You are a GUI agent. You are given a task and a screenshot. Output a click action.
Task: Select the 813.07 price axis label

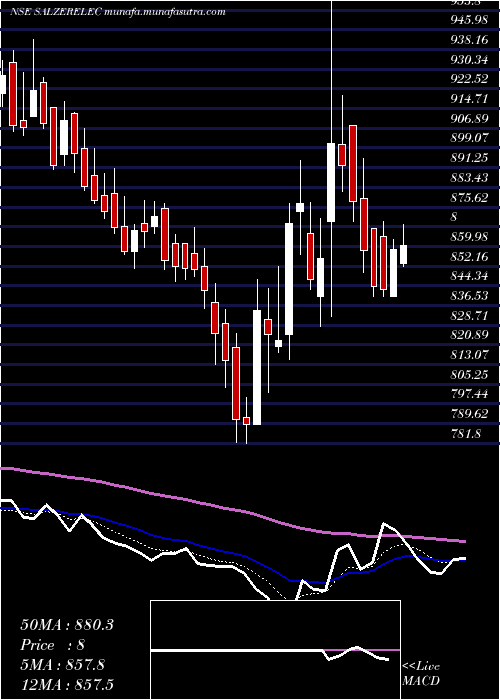tap(469, 354)
